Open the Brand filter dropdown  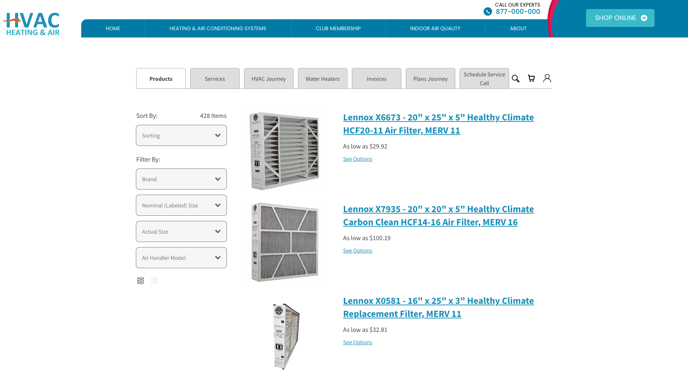[181, 179]
